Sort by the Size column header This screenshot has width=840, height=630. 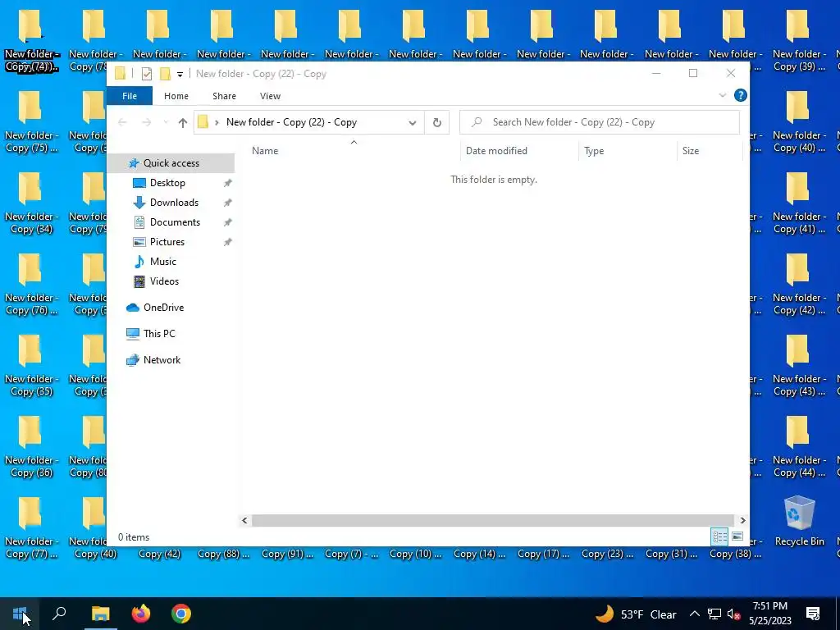(x=691, y=151)
